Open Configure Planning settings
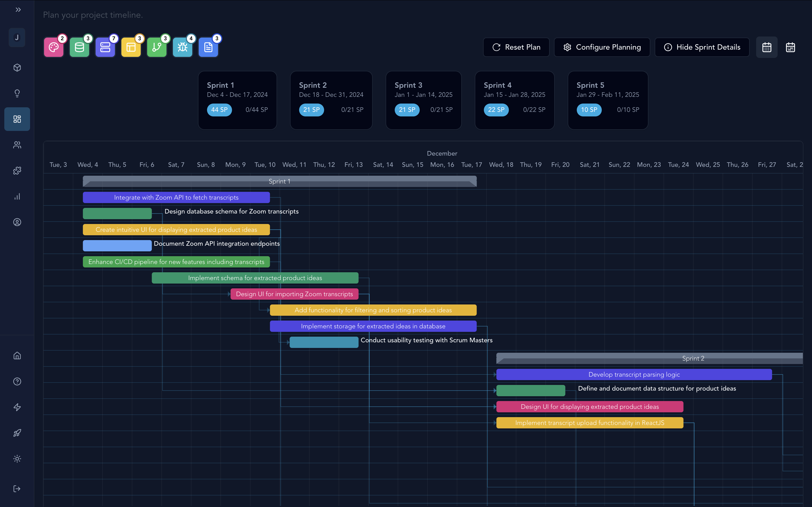The height and width of the screenshot is (507, 812). point(602,47)
